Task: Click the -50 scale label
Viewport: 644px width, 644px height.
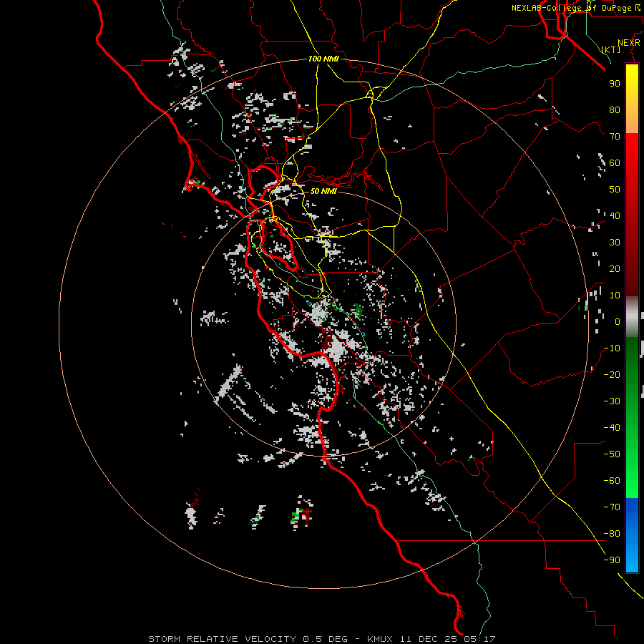Action: (x=612, y=454)
